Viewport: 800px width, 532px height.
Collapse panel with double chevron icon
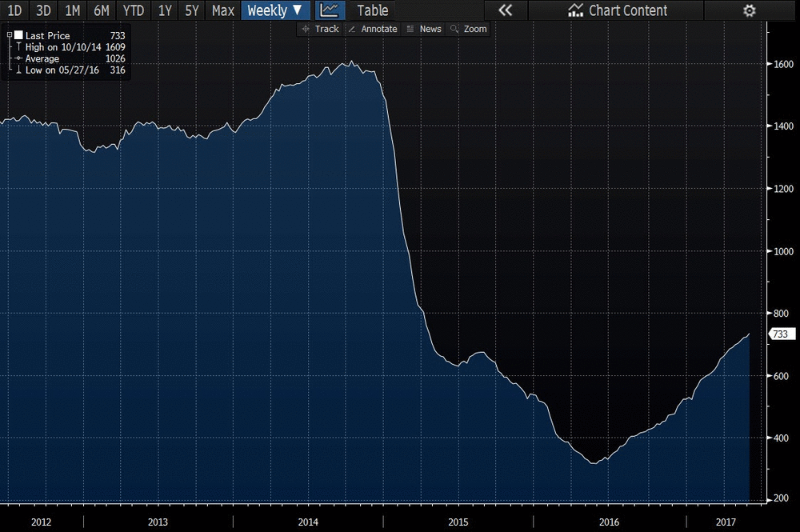coord(505,10)
